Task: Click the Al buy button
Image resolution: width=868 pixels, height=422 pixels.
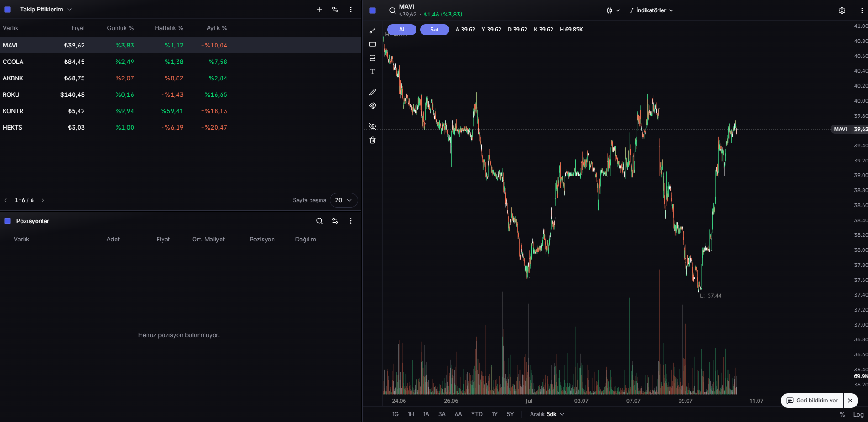Action: click(x=402, y=30)
